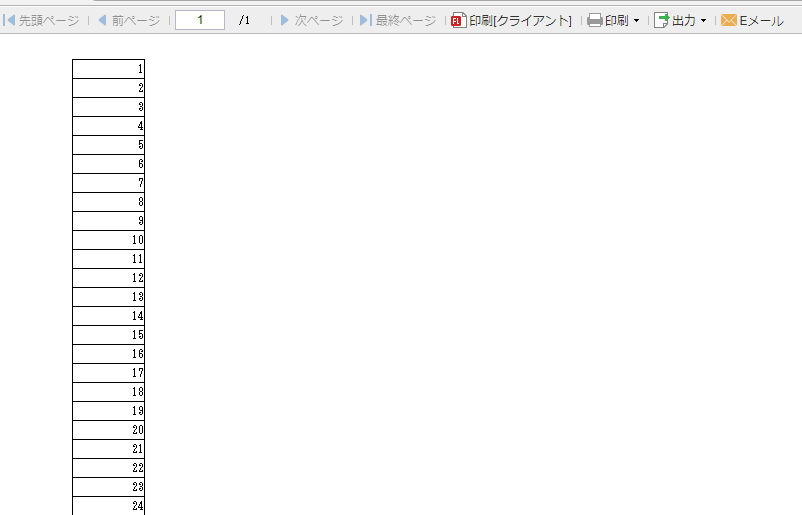Select table cell with value 1
This screenshot has width=802, height=515.
pyautogui.click(x=108, y=69)
